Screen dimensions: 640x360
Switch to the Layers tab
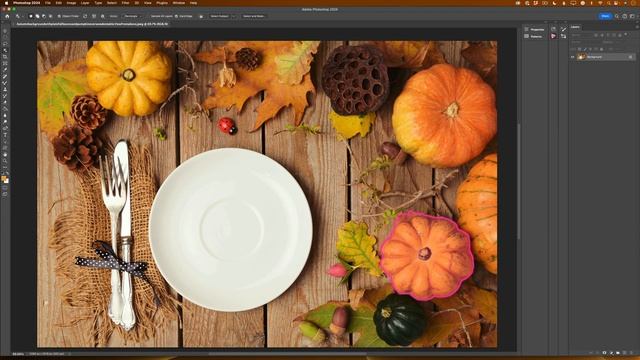575,27
